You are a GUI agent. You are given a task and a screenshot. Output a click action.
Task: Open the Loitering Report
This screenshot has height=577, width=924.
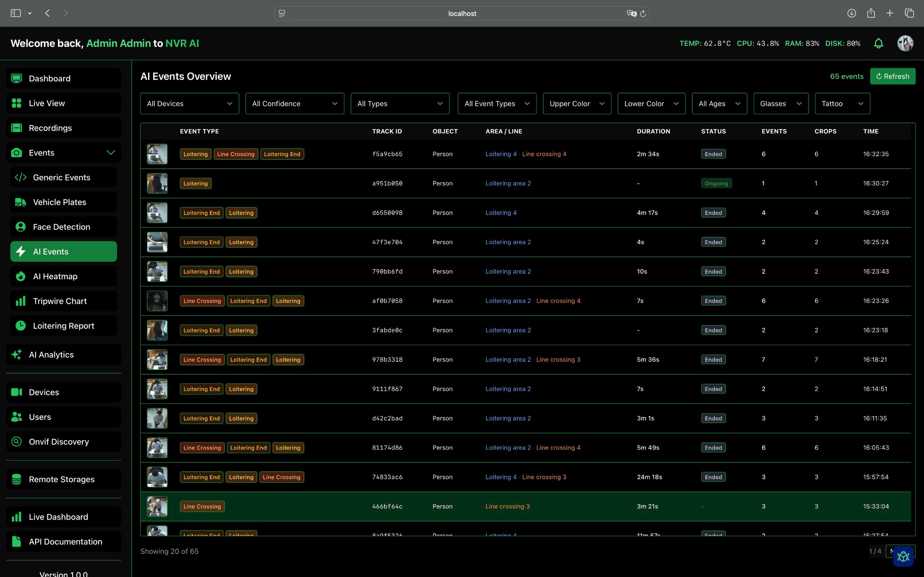pyautogui.click(x=64, y=326)
